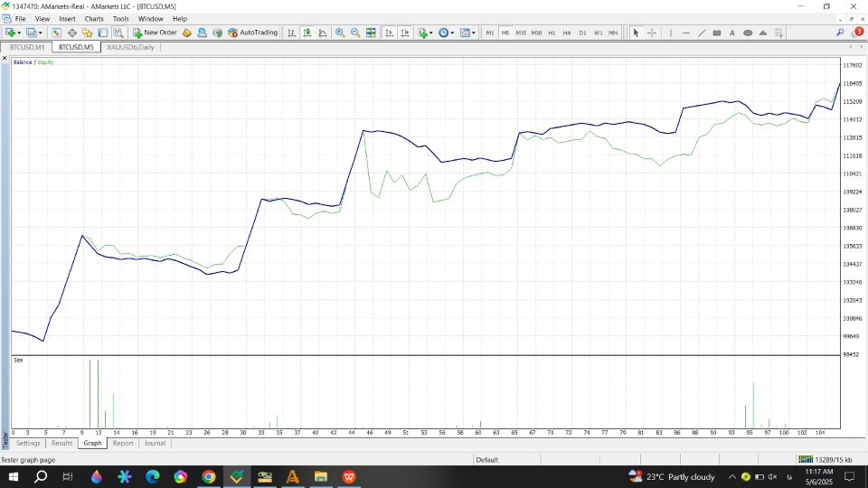The width and height of the screenshot is (868, 488).
Task: Open chat notifications with badge 3
Action: click(857, 33)
